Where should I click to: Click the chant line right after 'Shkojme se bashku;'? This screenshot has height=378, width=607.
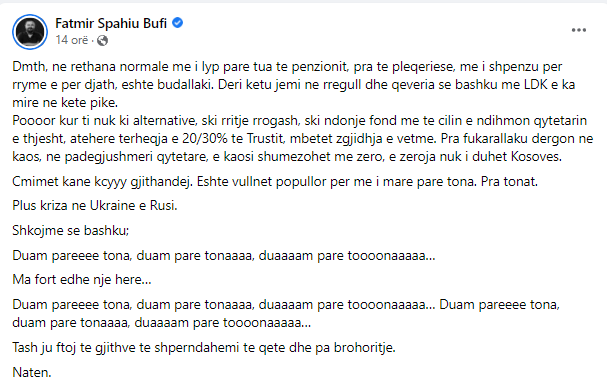[x=224, y=256]
